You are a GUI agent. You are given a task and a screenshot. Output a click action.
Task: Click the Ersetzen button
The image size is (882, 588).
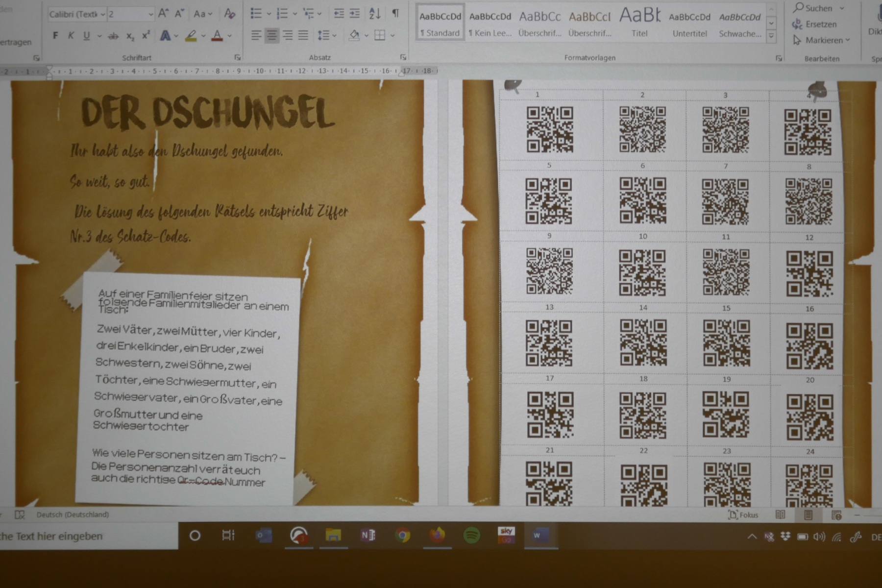tap(814, 24)
